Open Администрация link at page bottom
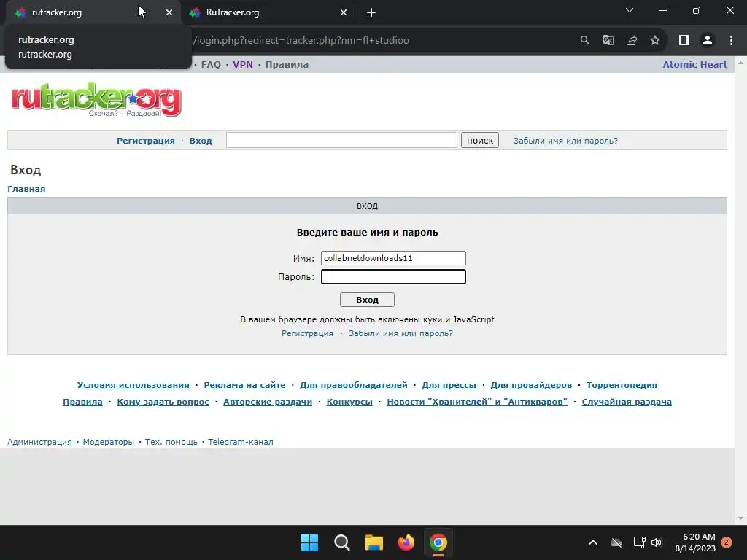This screenshot has height=560, width=747. coord(39,442)
